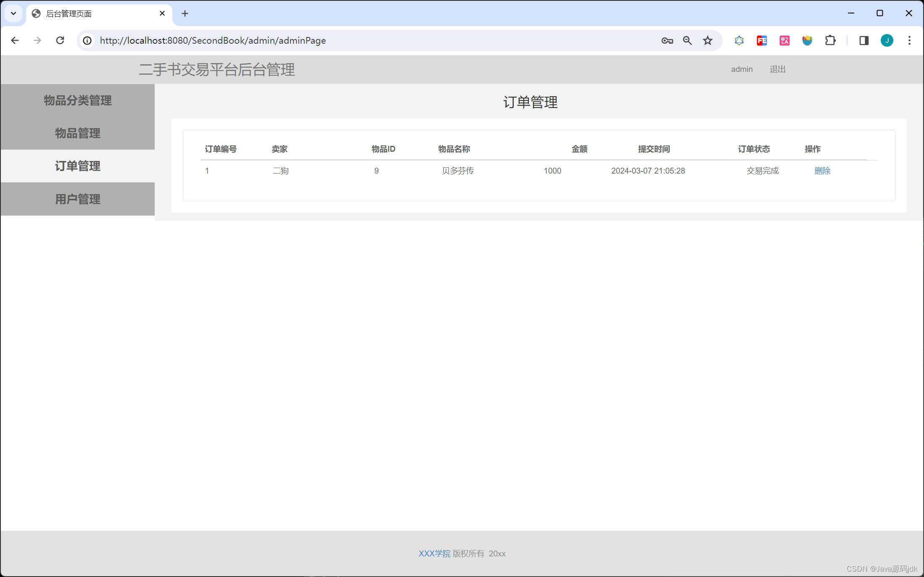Open 物品分类管理 in sidebar
The image size is (924, 577).
(x=78, y=100)
